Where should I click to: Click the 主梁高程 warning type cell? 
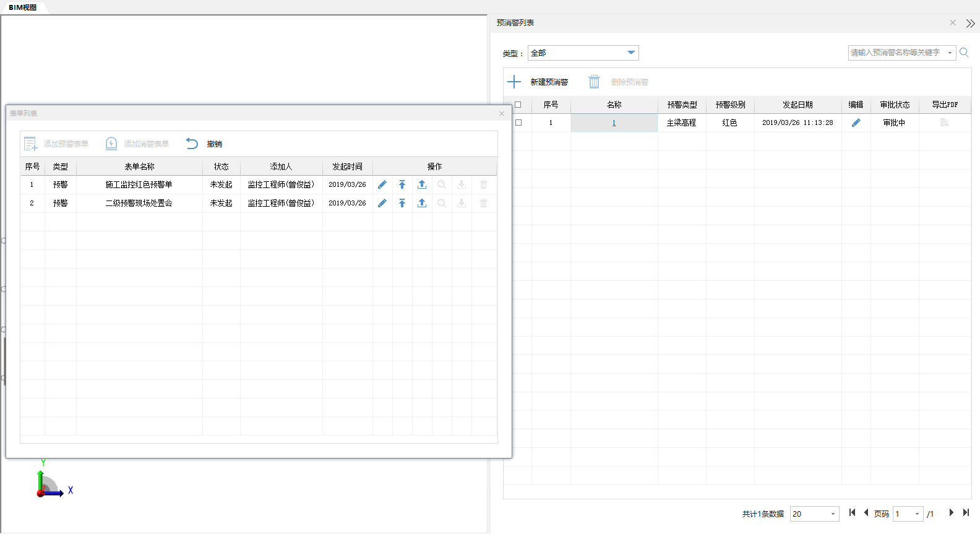tap(682, 123)
